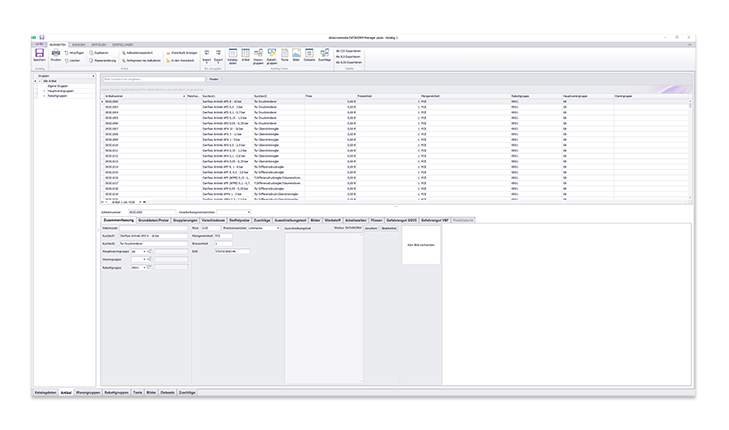This screenshot has width=729, height=430.
Task: Click the Speichern save icon in the ribbon
Action: click(x=40, y=55)
